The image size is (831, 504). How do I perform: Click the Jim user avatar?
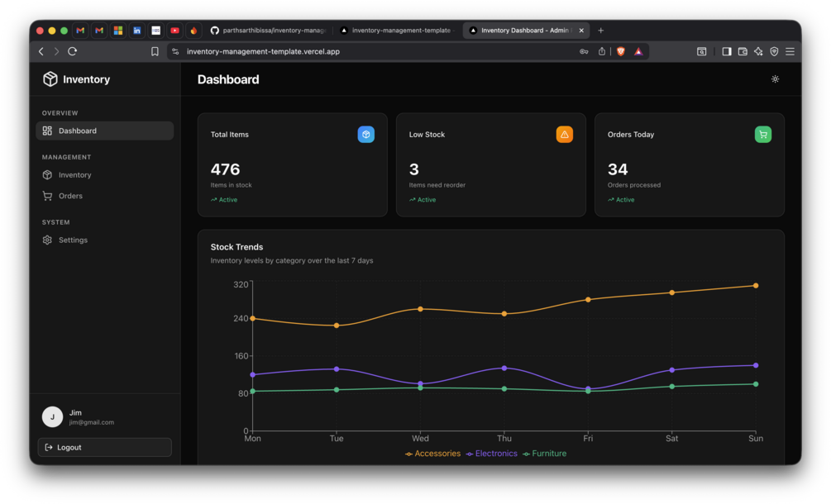click(x=52, y=416)
